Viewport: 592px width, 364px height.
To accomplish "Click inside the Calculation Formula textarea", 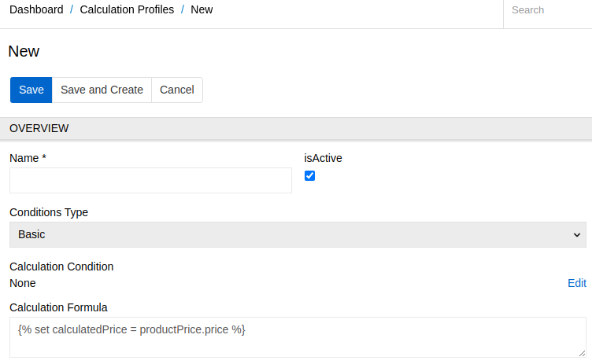I will coord(298,336).
